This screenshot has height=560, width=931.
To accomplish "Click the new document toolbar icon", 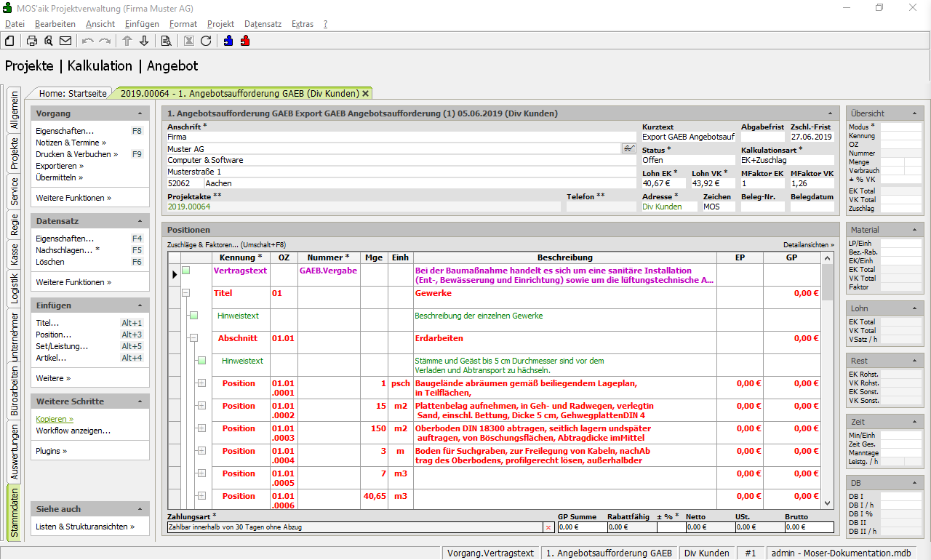I will tap(10, 41).
